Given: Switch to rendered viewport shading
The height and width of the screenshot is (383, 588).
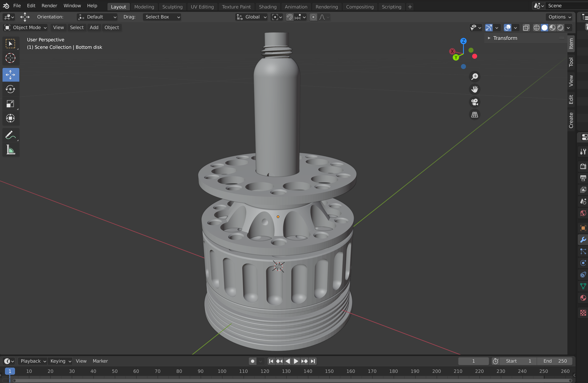Looking at the screenshot, I should tap(560, 28).
